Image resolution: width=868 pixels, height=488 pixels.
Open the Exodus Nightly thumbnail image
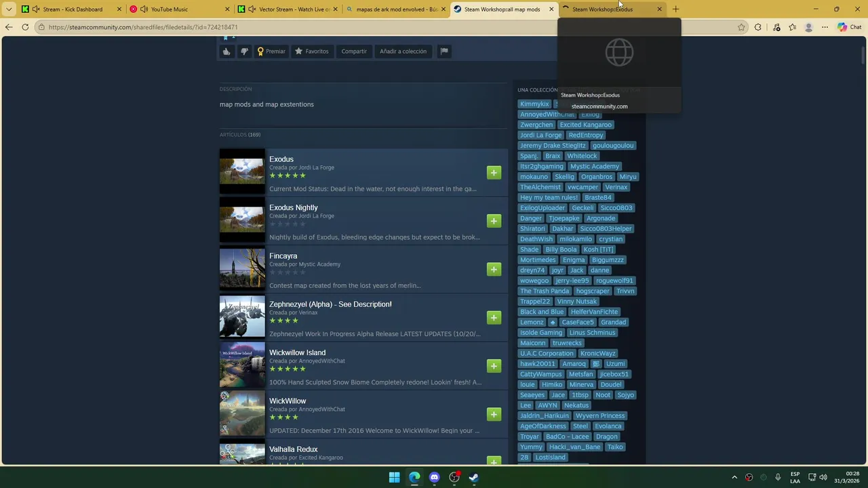(242, 220)
